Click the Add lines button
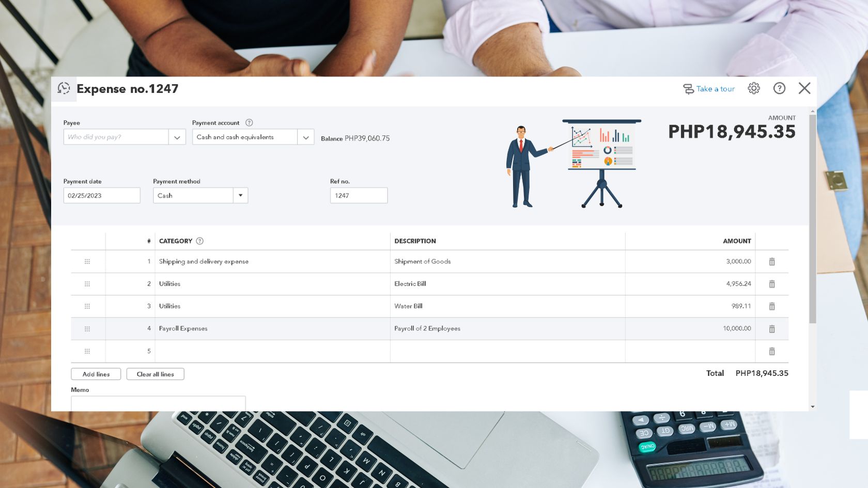Viewport: 868px width, 488px height. 96,374
